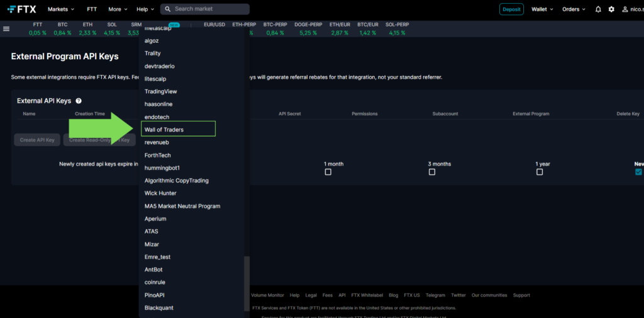The image size is (644, 318).
Task: Click the notifications bell icon
Action: [x=598, y=9]
